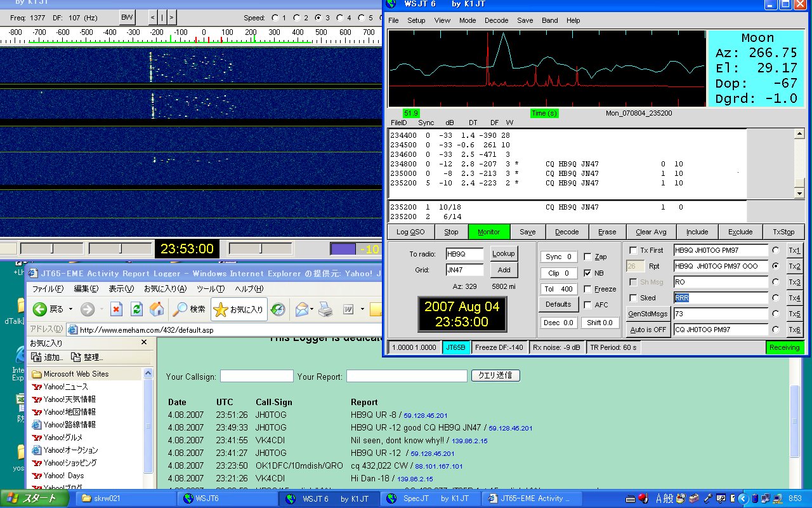Click the shift-left '<' button in SpecJT
This screenshot has height=508, width=812.
point(153,17)
